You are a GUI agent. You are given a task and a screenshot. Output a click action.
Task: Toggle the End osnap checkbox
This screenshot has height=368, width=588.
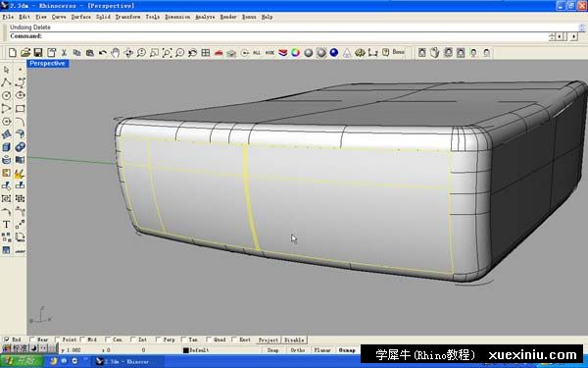click(7, 340)
